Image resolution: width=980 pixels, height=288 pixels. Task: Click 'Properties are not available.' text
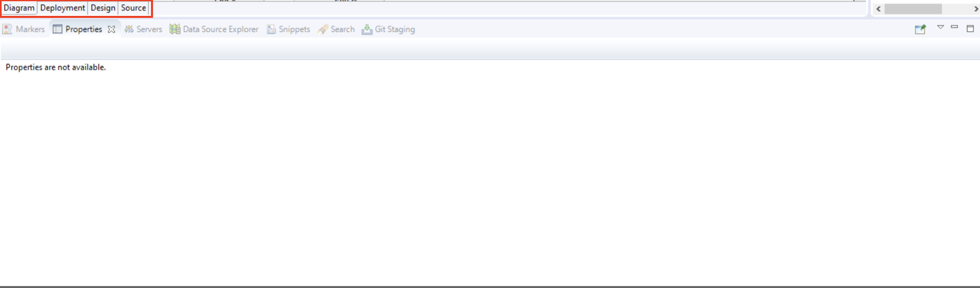[56, 67]
